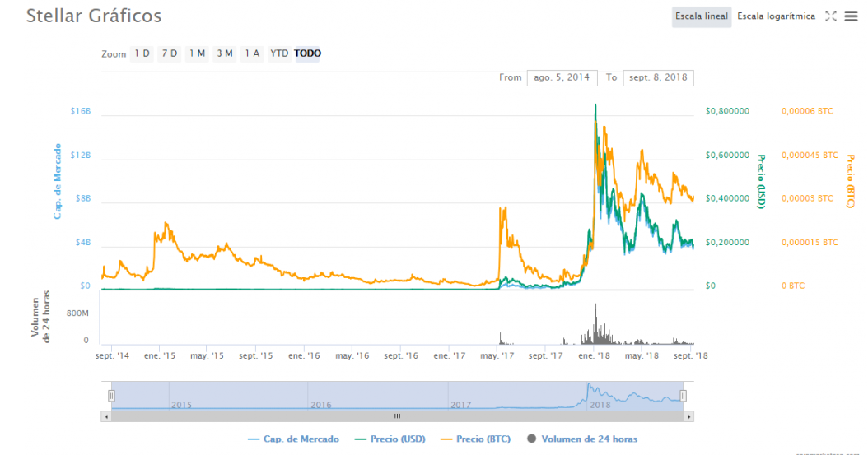Screen dimensions: 868x455
Task: Click the ene. '18 date label
Action: [x=594, y=356]
